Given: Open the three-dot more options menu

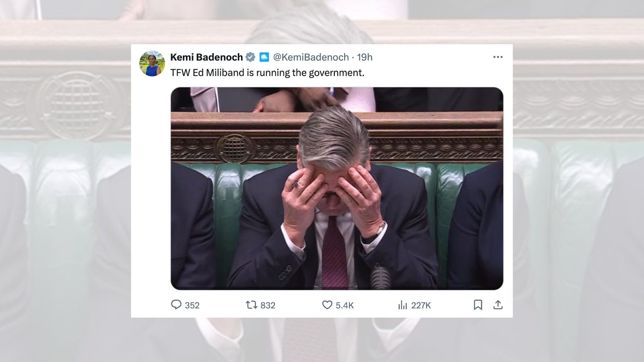Looking at the screenshot, I should tap(498, 57).
